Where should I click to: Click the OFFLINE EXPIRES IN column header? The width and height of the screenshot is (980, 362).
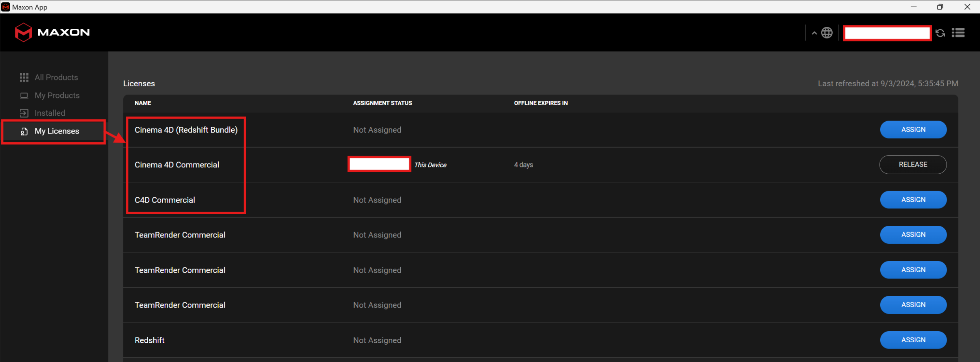tap(541, 103)
